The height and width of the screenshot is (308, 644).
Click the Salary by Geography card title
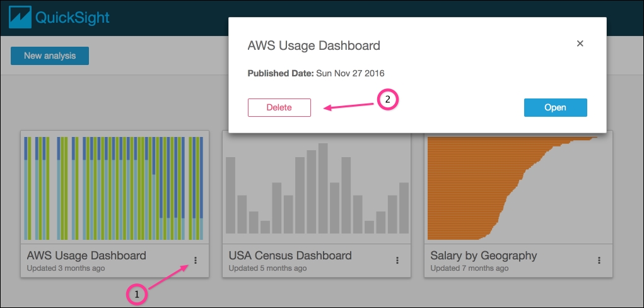point(483,256)
